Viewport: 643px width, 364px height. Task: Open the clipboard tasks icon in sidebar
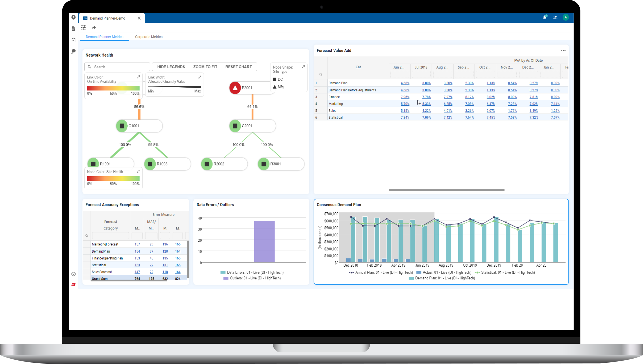(73, 40)
